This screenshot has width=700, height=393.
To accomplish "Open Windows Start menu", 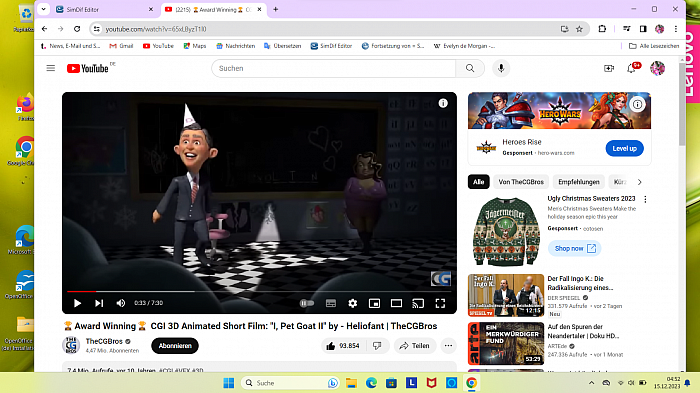I will pos(229,383).
